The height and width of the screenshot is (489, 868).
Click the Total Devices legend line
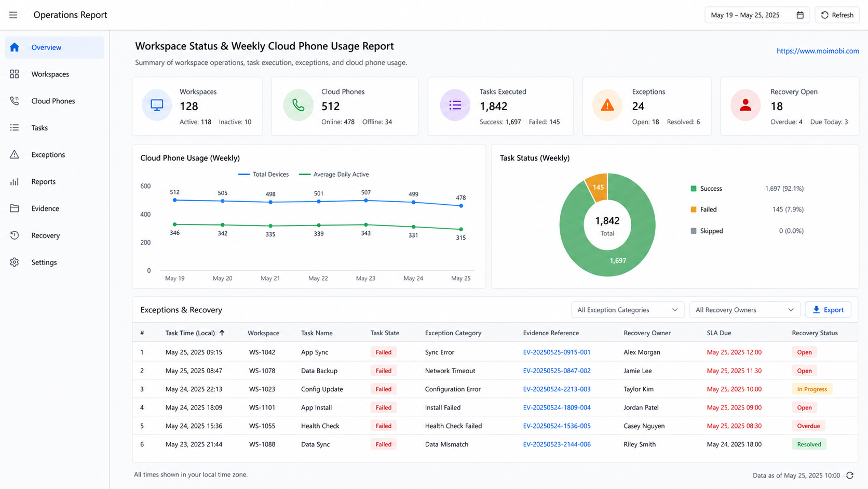tap(244, 175)
